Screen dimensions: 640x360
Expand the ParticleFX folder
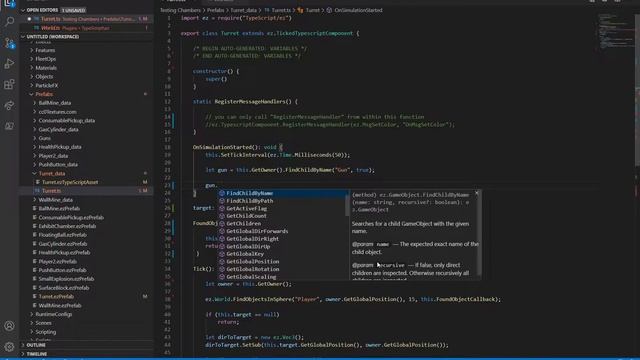(47, 85)
